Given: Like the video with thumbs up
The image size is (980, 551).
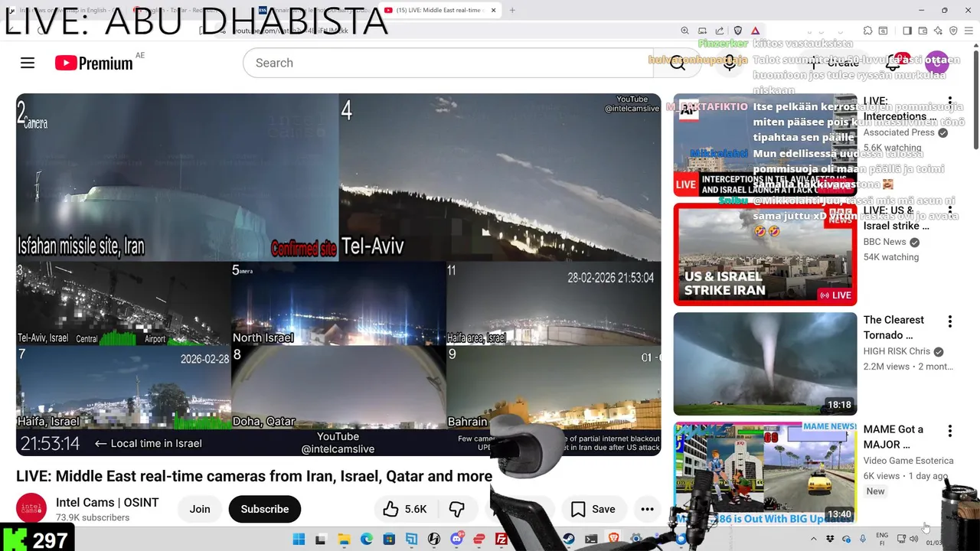Looking at the screenshot, I should point(405,509).
